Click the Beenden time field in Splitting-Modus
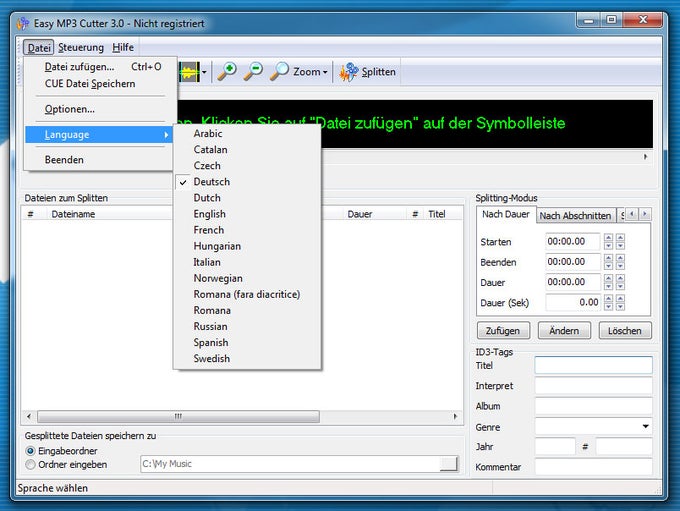This screenshot has height=511, width=680. coord(572,262)
